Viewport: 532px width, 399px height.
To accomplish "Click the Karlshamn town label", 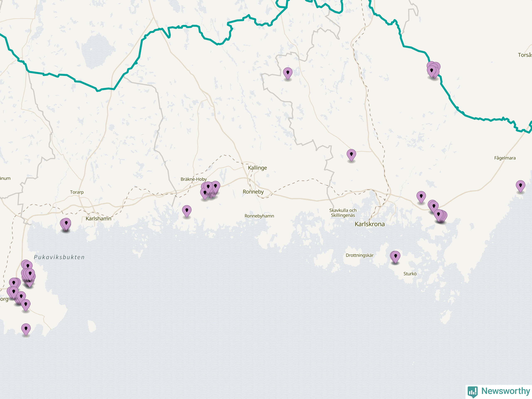I will tap(99, 219).
